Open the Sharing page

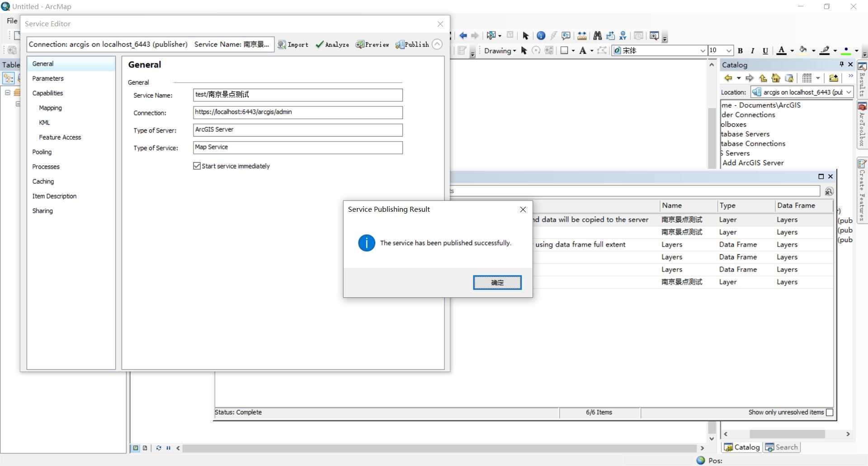pos(42,211)
